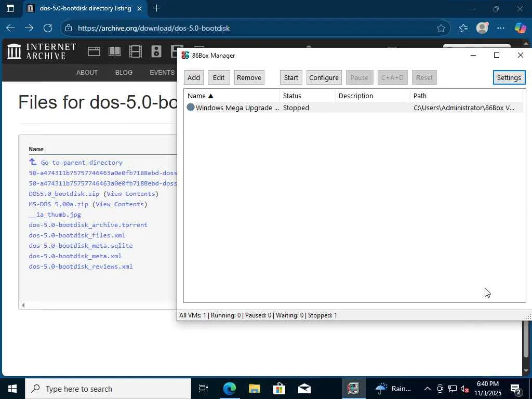Viewport: 532px width, 399px height.
Task: Open Edge Settings and more menu
Action: 501,28
